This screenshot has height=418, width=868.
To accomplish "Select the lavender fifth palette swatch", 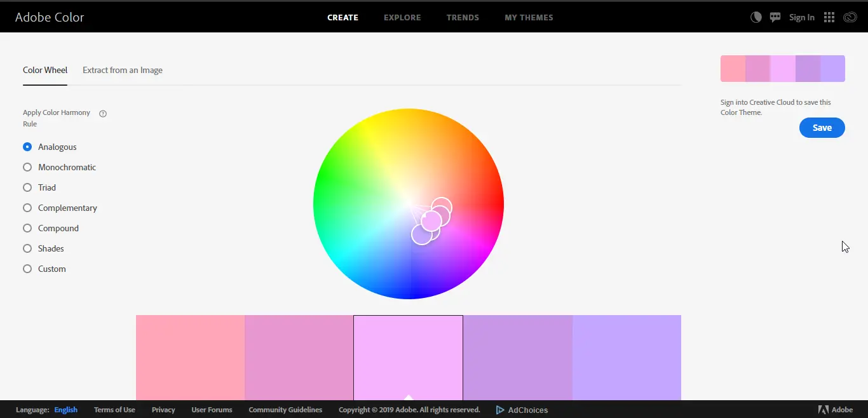I will 627,358.
